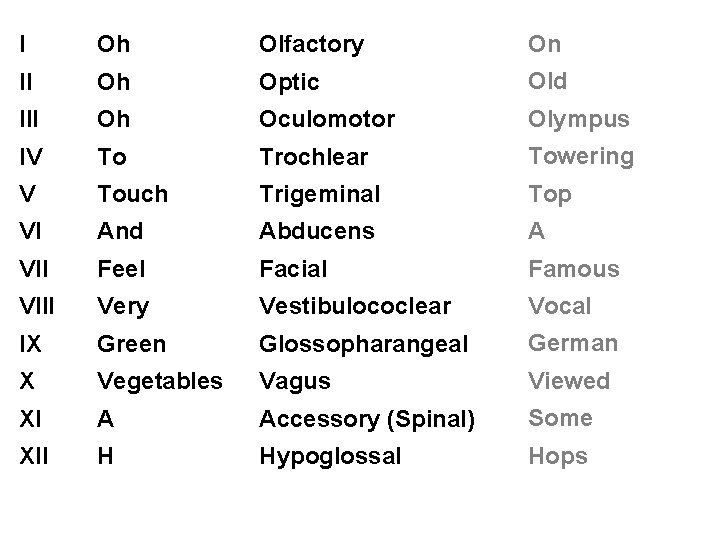Click the grey word Hops
Image resolution: width=720 pixels, height=540 pixels.
(558, 457)
